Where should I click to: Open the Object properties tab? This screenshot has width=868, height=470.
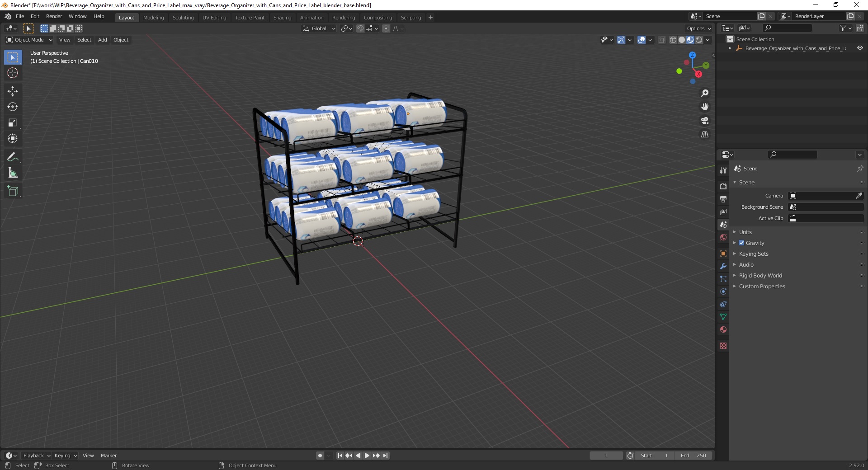pos(723,254)
